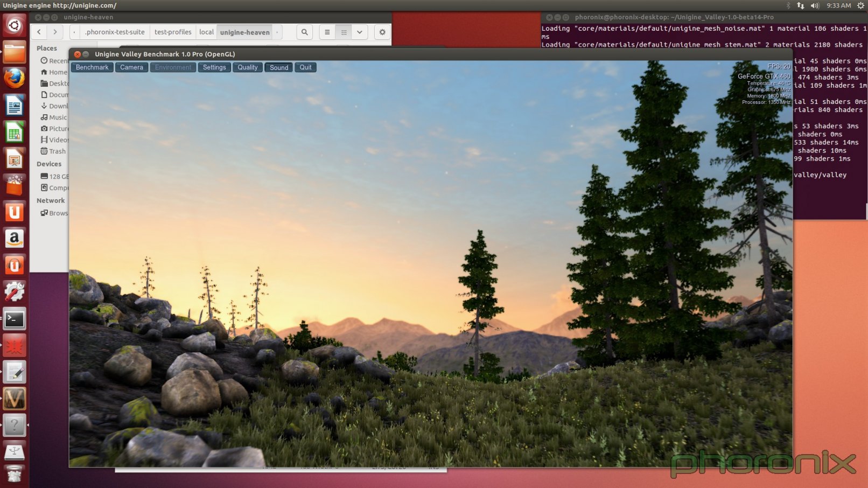
Task: Switch file manager to list view
Action: pyautogui.click(x=327, y=32)
